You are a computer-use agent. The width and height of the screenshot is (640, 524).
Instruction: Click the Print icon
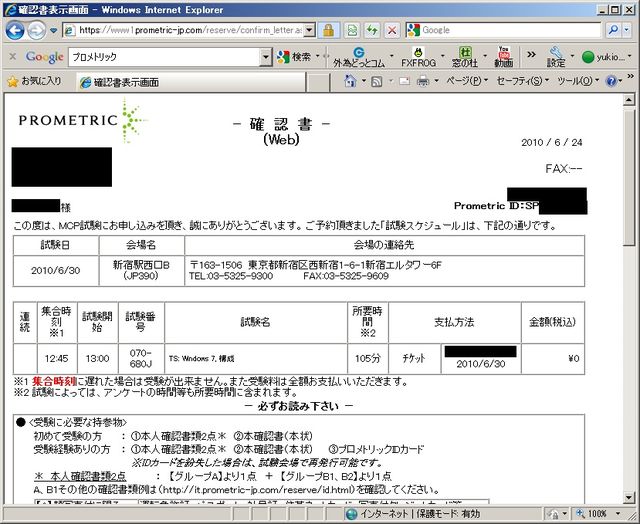(x=422, y=81)
